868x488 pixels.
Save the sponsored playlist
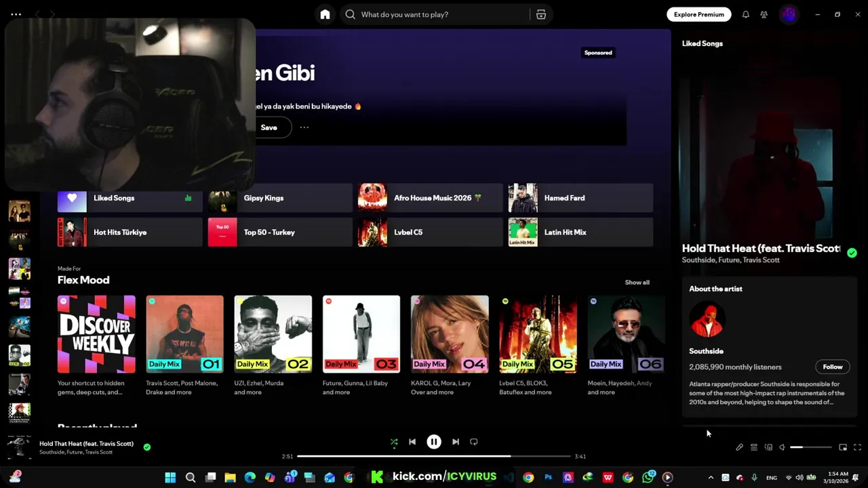(x=269, y=127)
